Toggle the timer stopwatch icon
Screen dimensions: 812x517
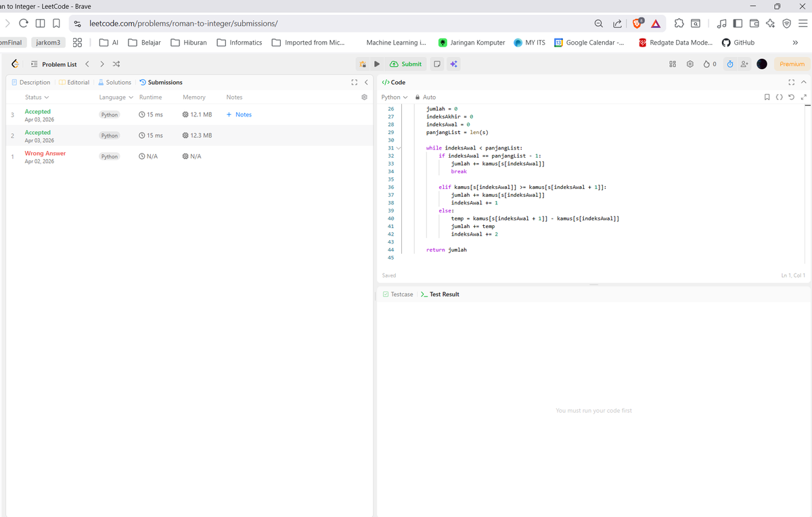[730, 64]
